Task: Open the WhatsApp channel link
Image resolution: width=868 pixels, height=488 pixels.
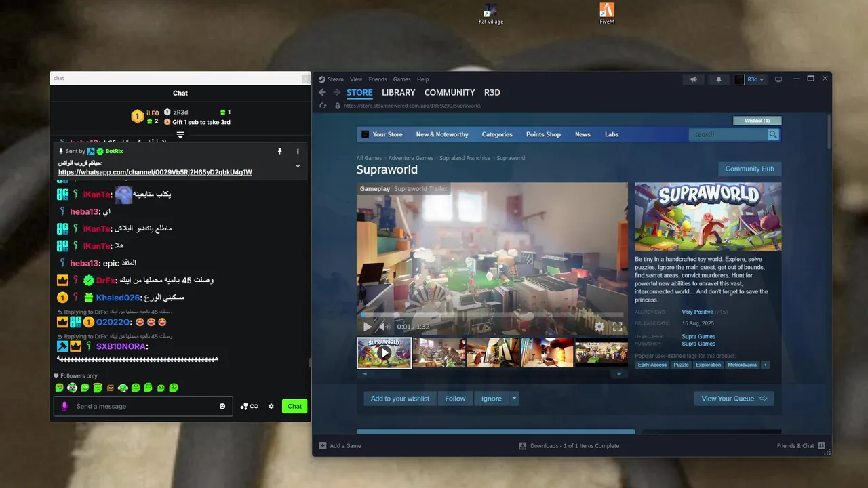Action: 155,172
